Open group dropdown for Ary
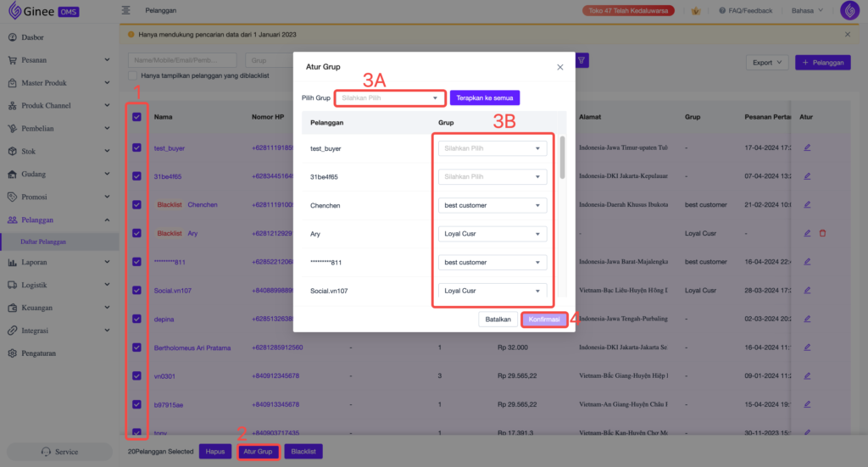The width and height of the screenshot is (868, 467). point(492,234)
